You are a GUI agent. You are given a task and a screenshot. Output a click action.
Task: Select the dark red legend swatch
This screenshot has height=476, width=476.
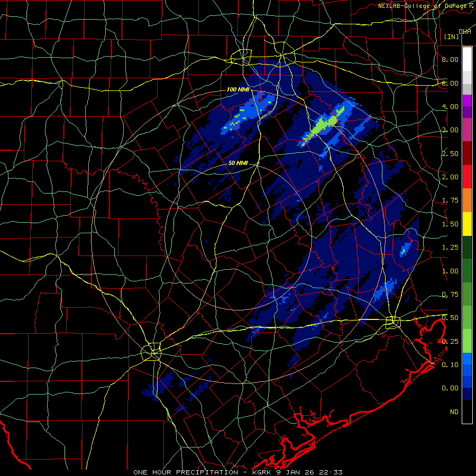coord(467,153)
